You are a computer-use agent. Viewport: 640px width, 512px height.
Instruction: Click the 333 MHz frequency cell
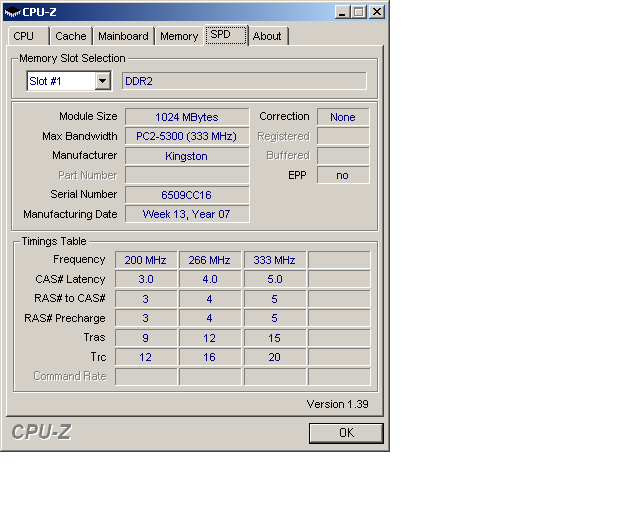click(x=274, y=260)
